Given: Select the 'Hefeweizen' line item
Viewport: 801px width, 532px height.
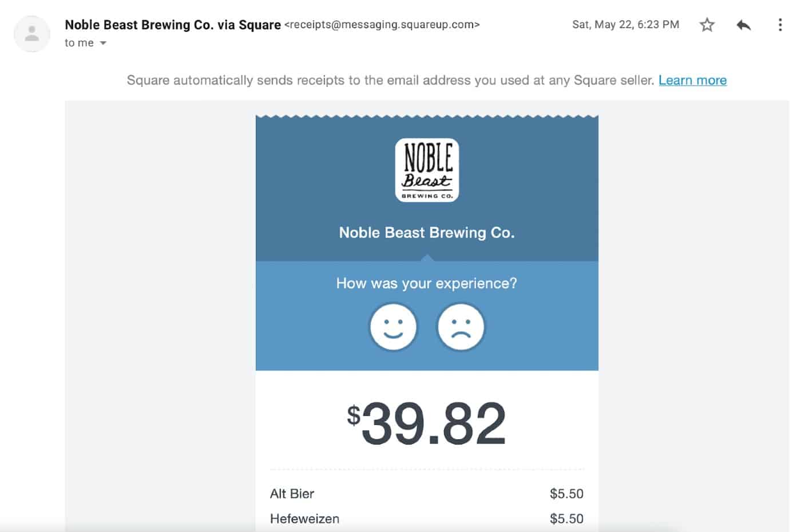Looking at the screenshot, I should coord(304,519).
